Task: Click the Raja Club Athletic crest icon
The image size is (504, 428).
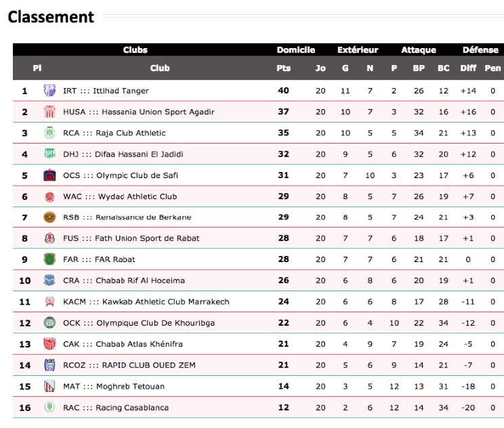Action: pos(49,133)
